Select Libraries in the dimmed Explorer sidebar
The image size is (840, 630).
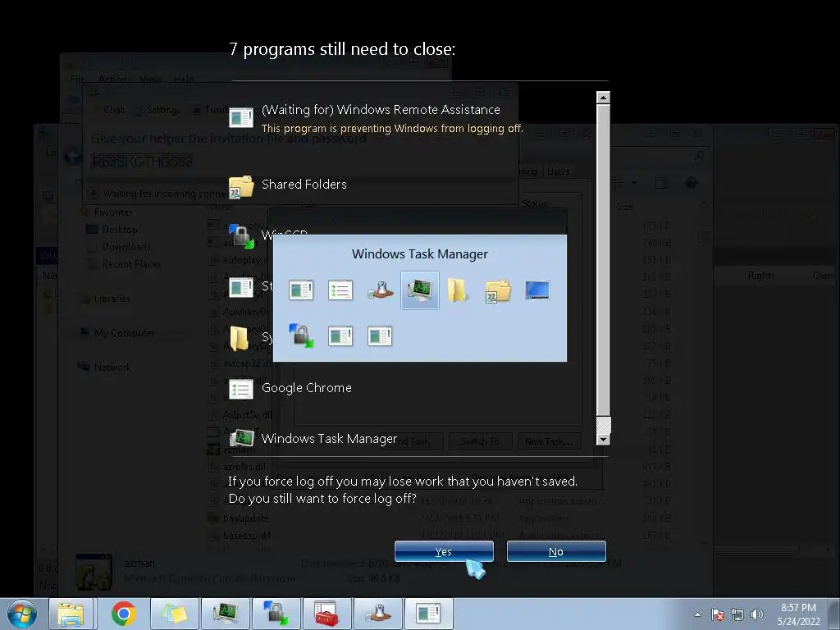[x=106, y=299]
